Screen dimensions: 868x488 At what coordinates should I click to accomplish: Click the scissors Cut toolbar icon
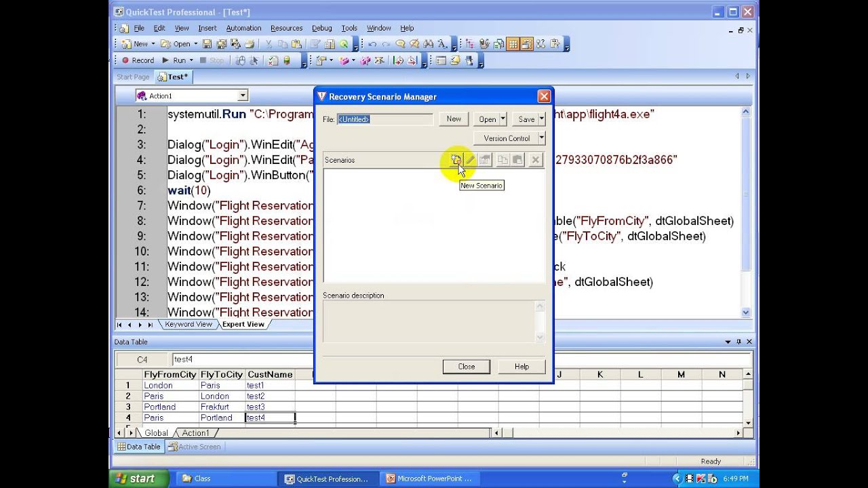[269, 44]
